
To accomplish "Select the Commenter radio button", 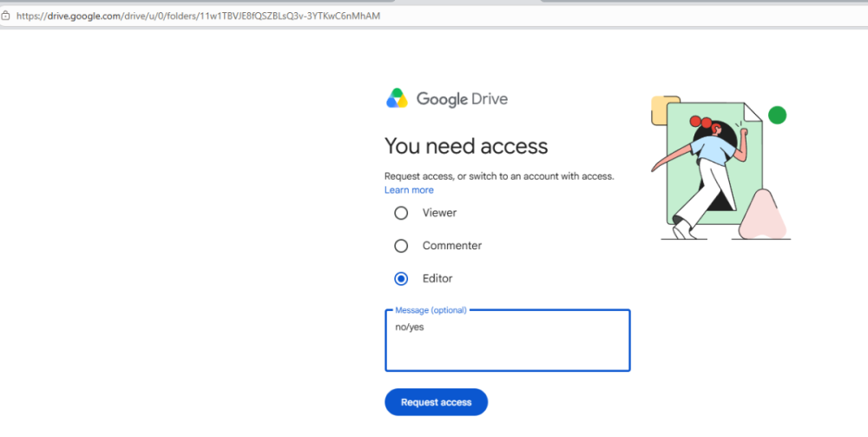I will 401,245.
